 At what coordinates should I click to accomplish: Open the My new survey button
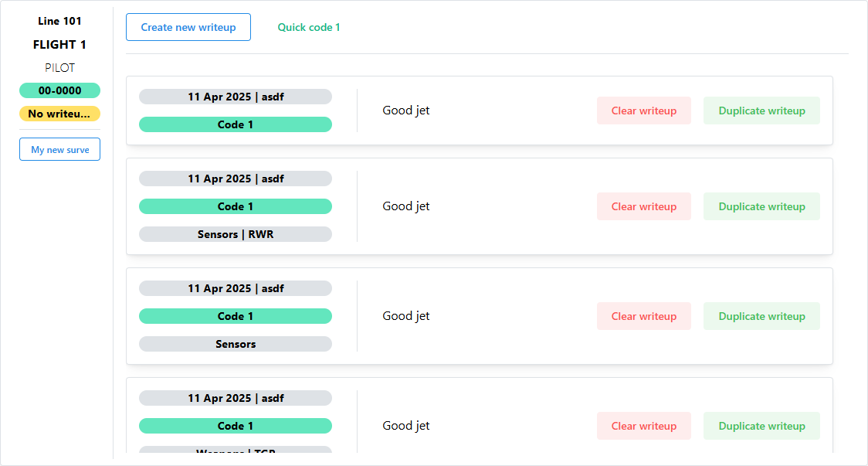59,149
